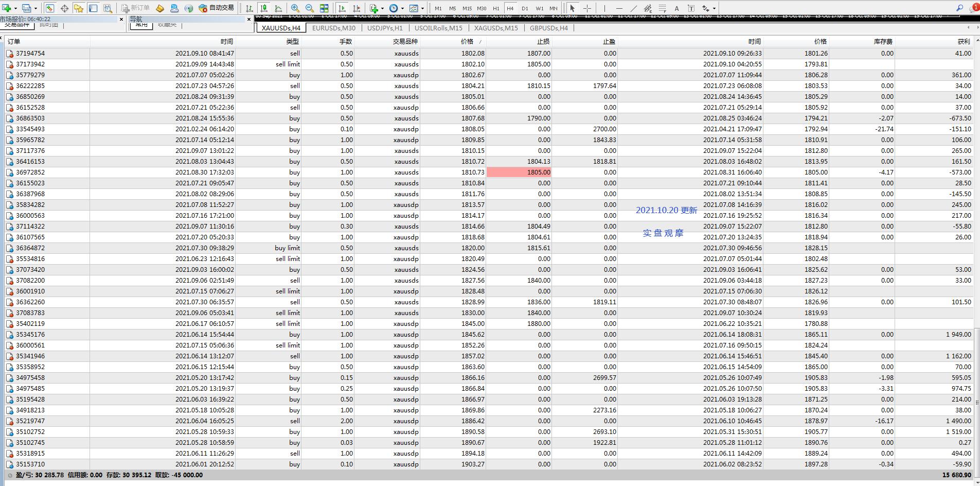Toggle chart shift
Viewport: 980px width, 486px height.
pyautogui.click(x=357, y=8)
